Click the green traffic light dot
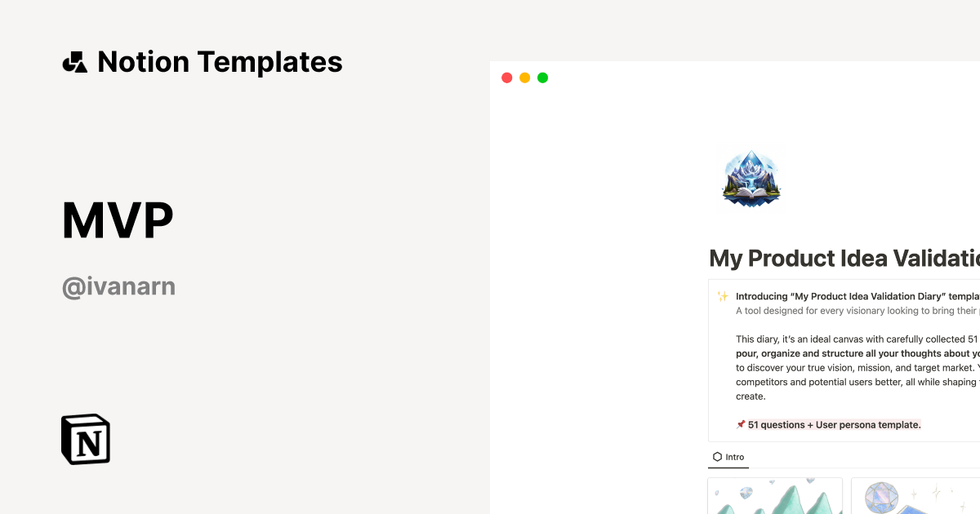Image resolution: width=980 pixels, height=514 pixels. 542,78
